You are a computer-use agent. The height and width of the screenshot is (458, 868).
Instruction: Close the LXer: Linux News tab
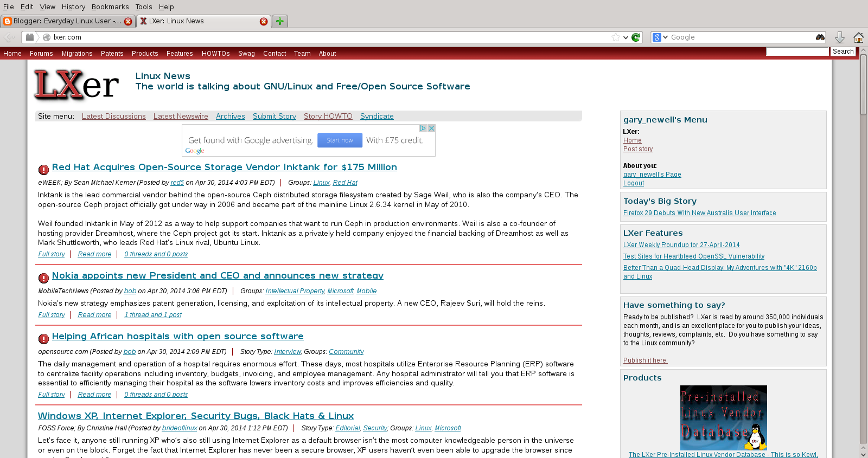pos(264,21)
